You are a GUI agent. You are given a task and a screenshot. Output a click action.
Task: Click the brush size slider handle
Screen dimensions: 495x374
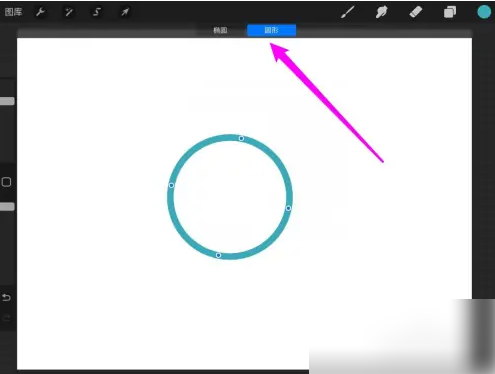click(7, 101)
